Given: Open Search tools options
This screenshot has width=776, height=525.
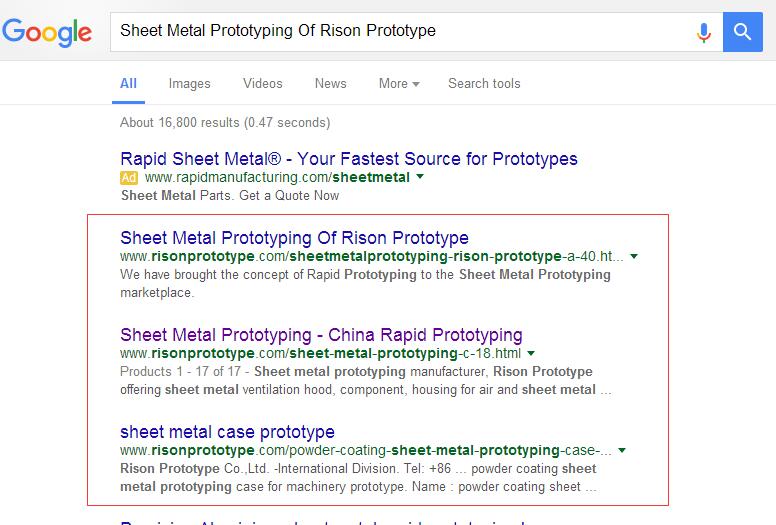Looking at the screenshot, I should (x=484, y=84).
